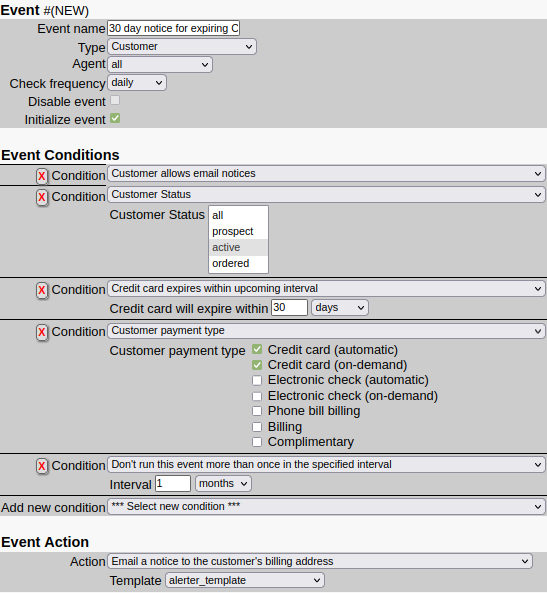
Task: Delete the Customer payment type condition
Action: (42, 332)
